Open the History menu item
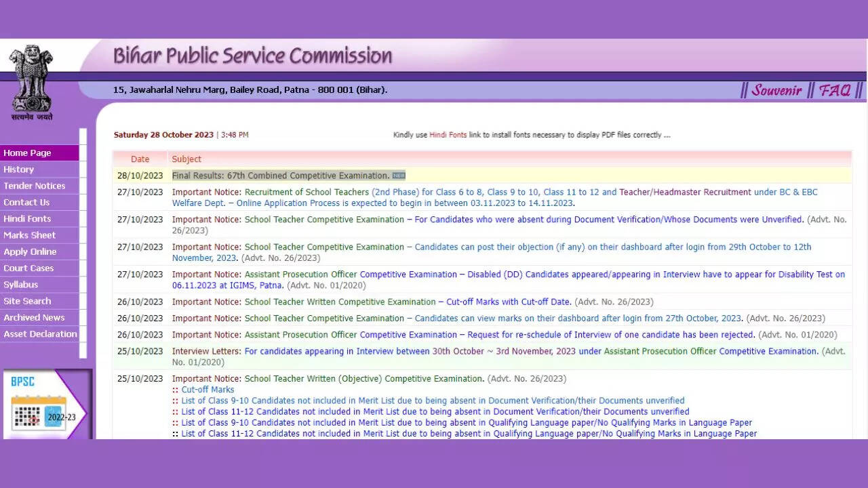 point(18,169)
